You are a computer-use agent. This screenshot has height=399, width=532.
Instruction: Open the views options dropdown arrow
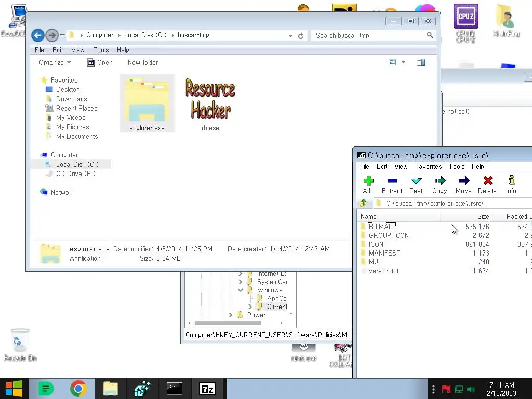tap(403, 62)
